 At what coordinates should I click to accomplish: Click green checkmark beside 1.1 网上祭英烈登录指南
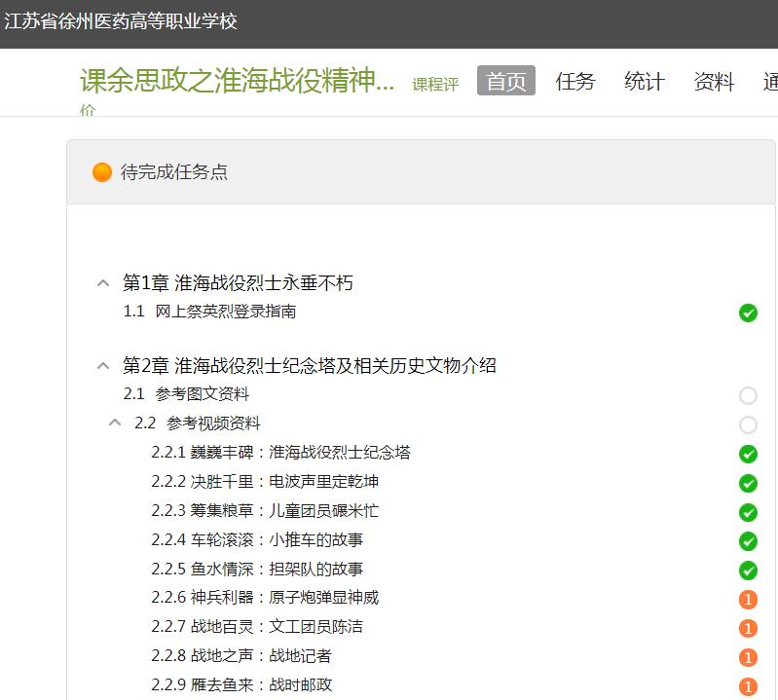pos(748,313)
